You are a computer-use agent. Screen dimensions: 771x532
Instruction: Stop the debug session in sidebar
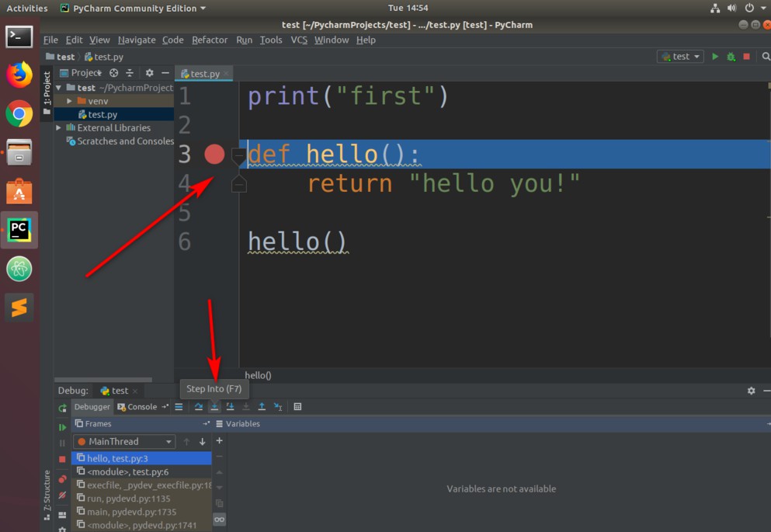coord(62,459)
